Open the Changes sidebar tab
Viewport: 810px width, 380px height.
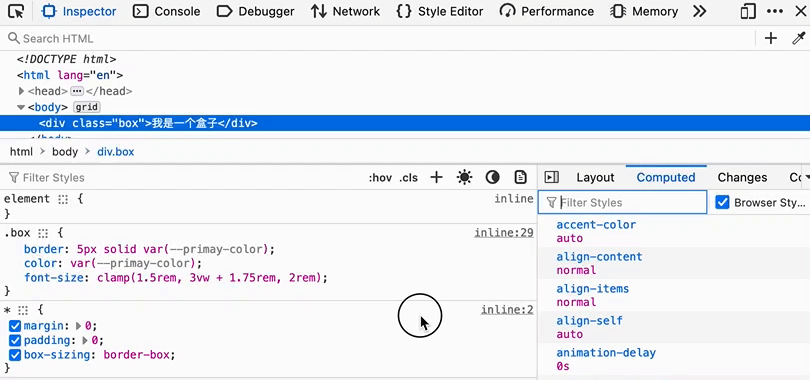(742, 178)
